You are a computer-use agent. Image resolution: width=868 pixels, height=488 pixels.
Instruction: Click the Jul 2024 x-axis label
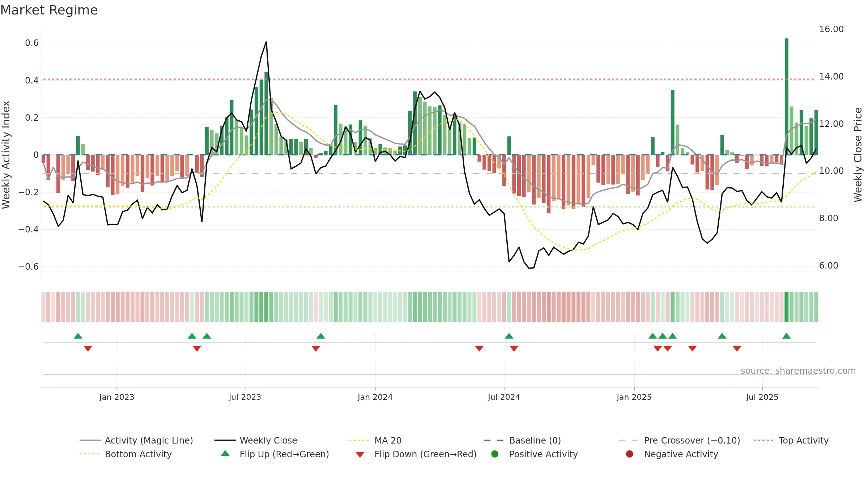point(504,397)
